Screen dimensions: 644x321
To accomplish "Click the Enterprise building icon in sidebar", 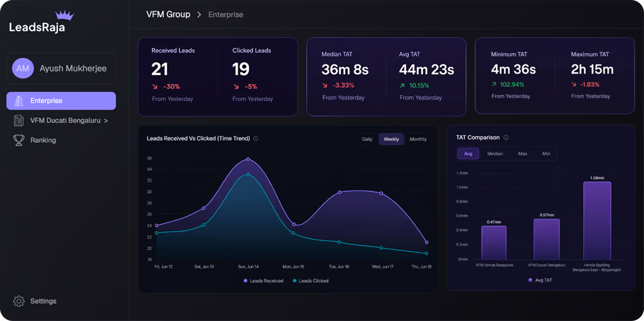I will [x=19, y=101].
